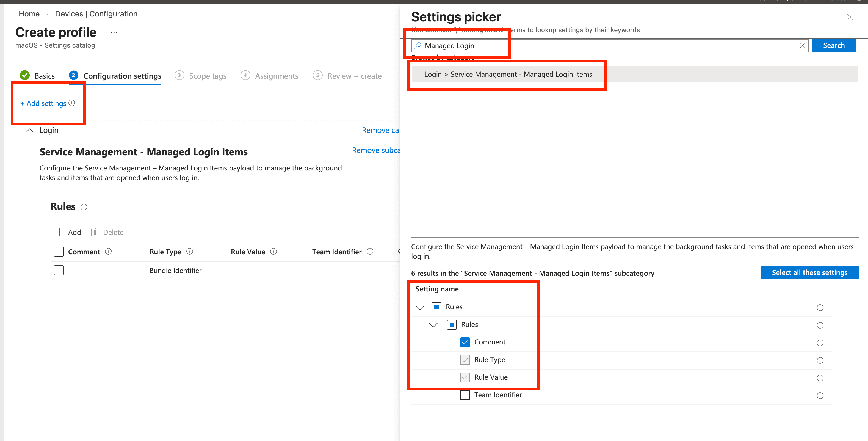The image size is (868, 441).
Task: Collapse the Login category section
Action: (x=29, y=130)
